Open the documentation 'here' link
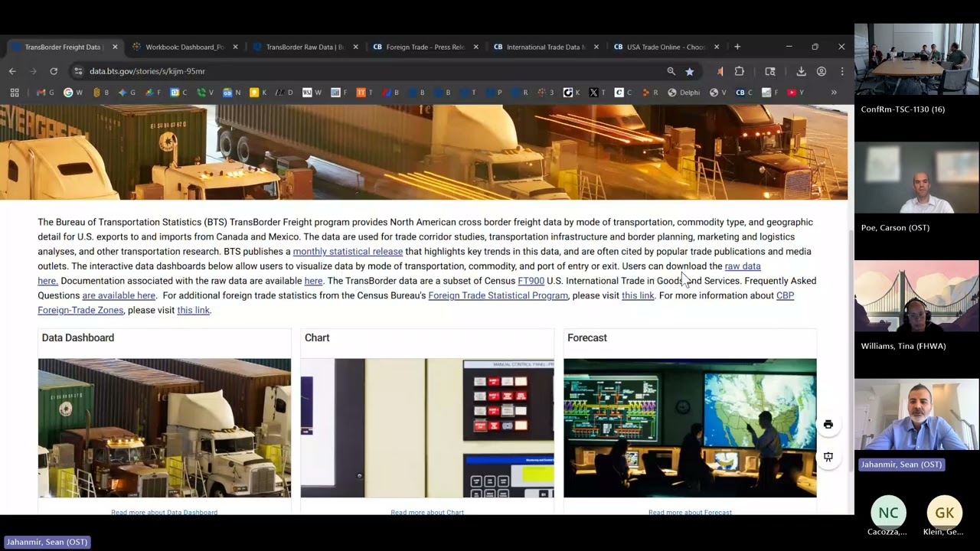 (x=314, y=281)
